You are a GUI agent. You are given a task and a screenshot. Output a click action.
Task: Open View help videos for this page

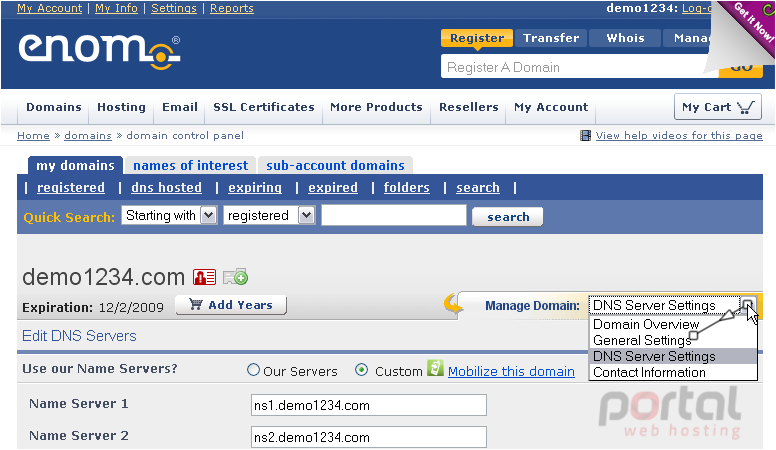tap(679, 135)
